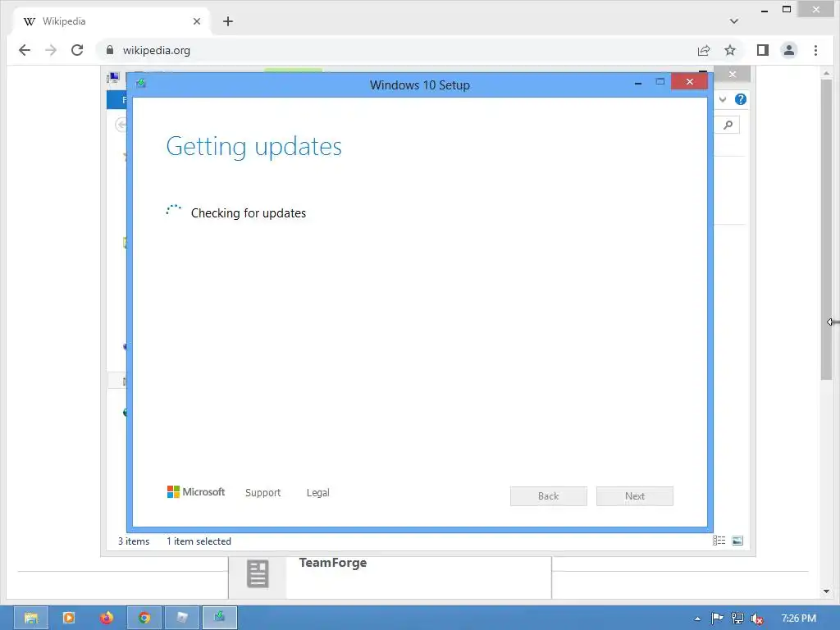Open File Explorer from the taskbar

[x=31, y=618]
